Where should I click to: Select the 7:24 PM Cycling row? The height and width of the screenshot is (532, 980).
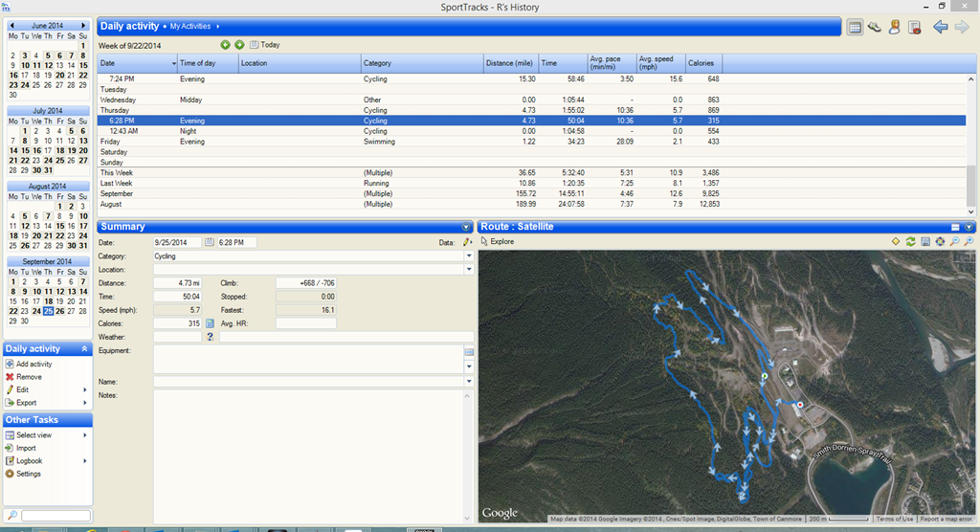point(531,79)
